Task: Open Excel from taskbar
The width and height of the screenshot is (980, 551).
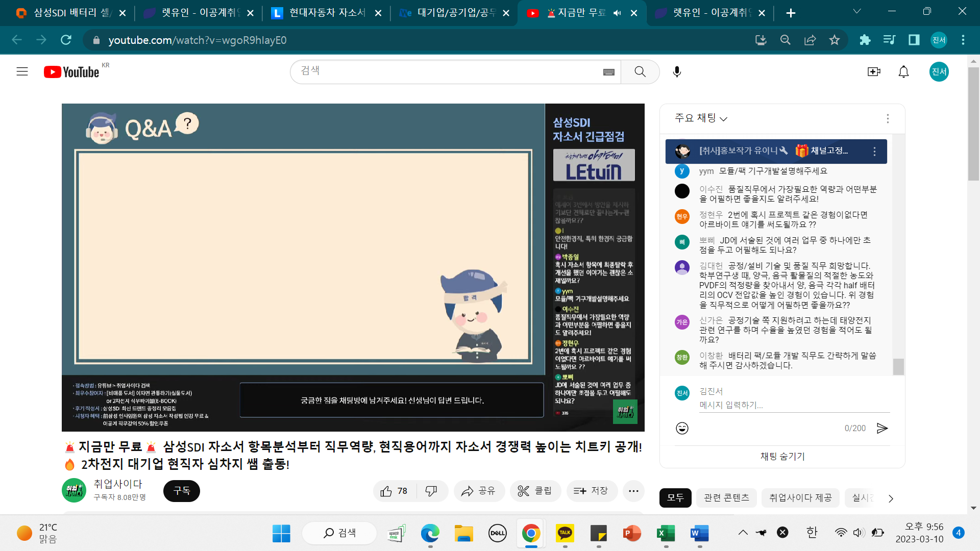Action: click(x=666, y=533)
